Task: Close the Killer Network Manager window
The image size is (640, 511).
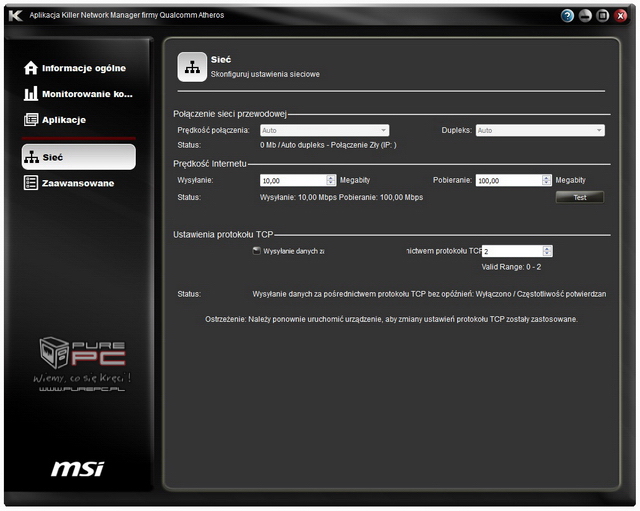Action: tap(620, 16)
